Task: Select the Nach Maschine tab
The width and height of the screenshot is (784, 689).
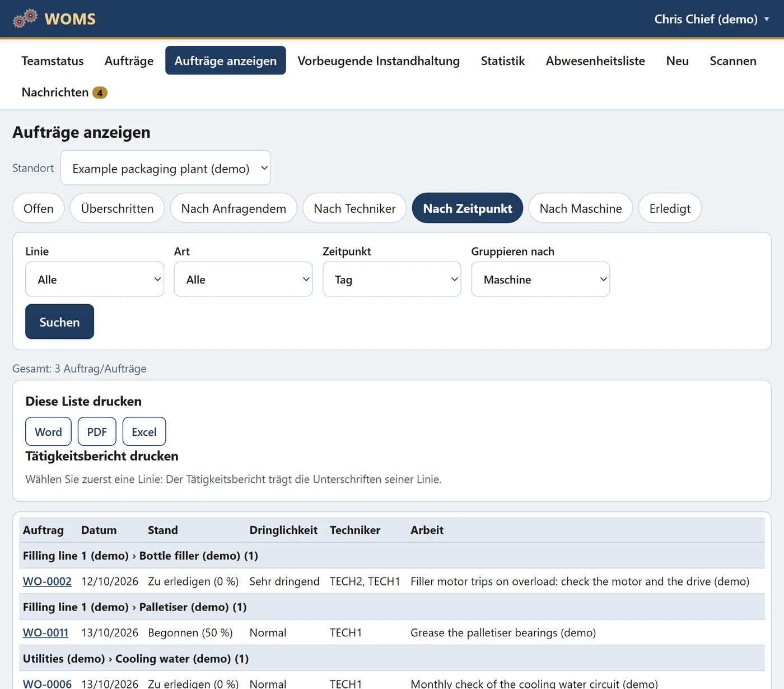Action: 581,208
